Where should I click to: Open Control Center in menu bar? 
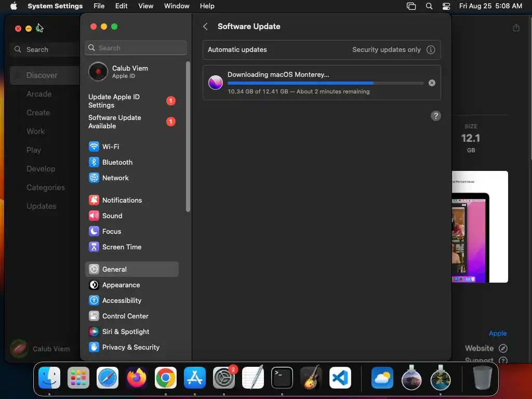[446, 6]
